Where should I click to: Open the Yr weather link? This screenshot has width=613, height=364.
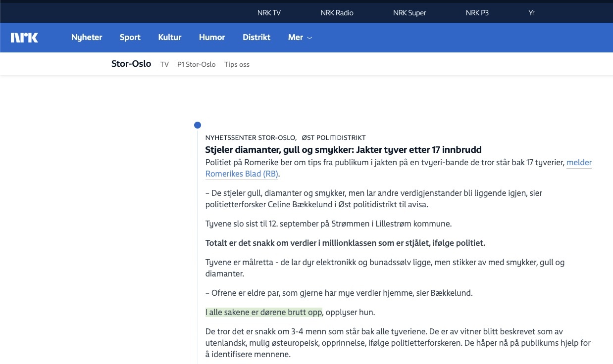click(531, 13)
